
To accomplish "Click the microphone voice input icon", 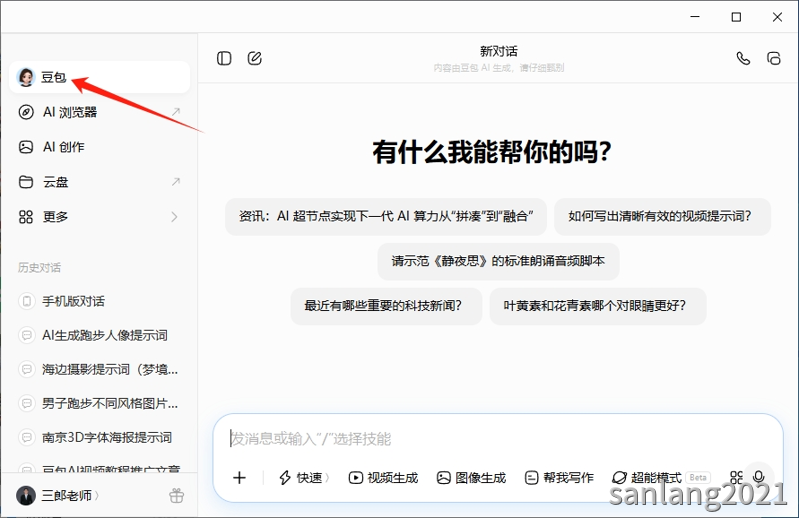I will [759, 477].
